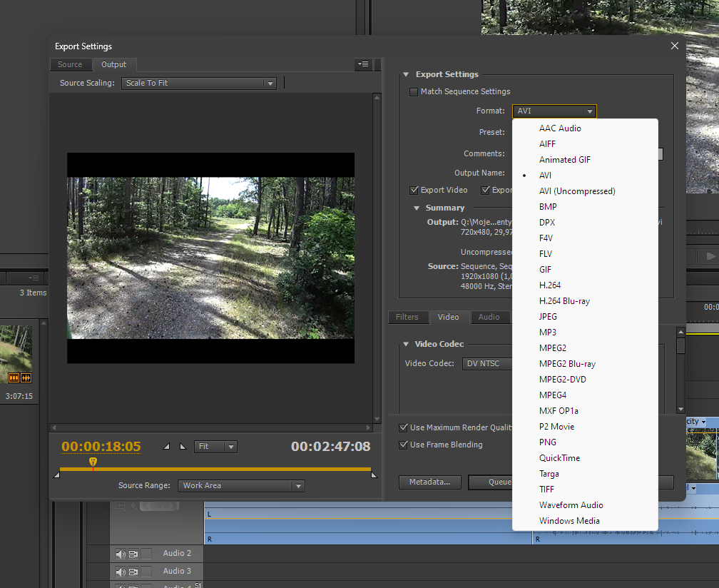Screen dimensions: 719x588
Task: Choose MP3 format
Action: click(x=585, y=333)
